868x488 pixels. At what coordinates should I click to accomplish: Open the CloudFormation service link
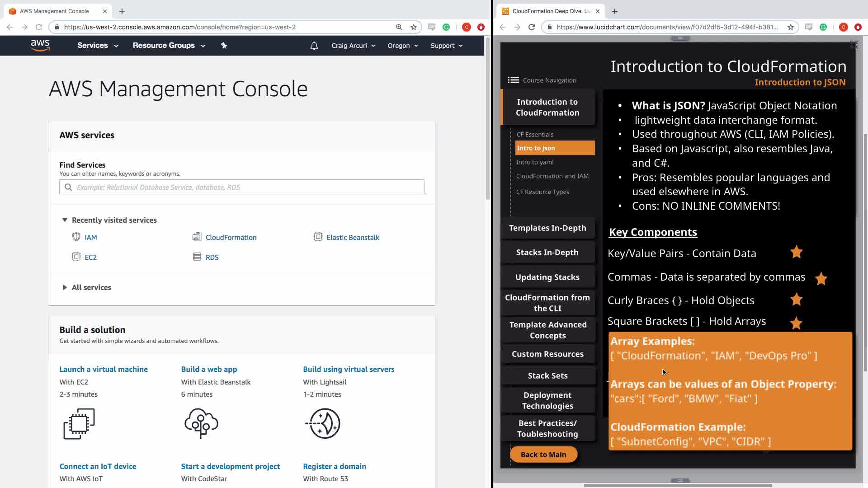(x=231, y=238)
